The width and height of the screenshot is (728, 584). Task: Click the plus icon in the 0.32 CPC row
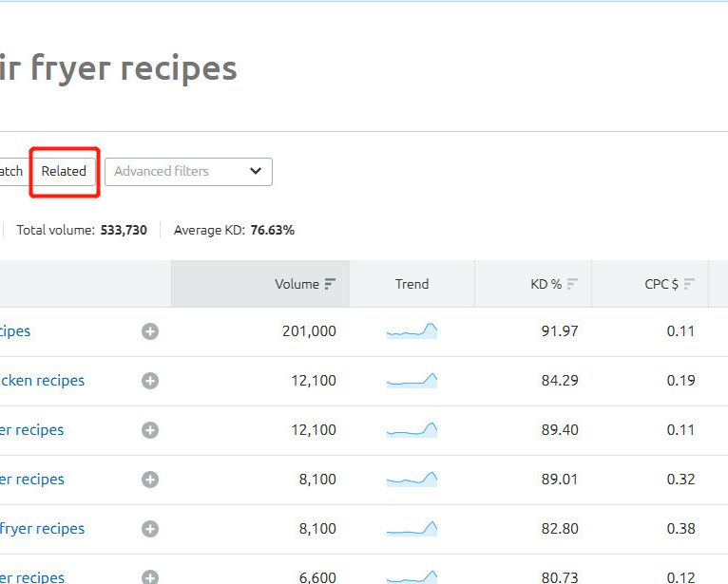150,480
